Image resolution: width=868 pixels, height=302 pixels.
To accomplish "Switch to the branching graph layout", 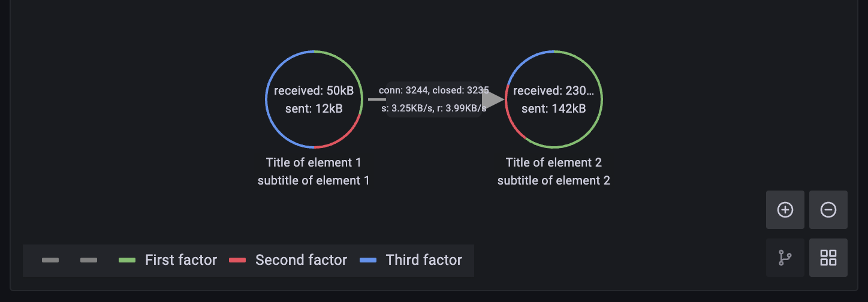I will 785,258.
